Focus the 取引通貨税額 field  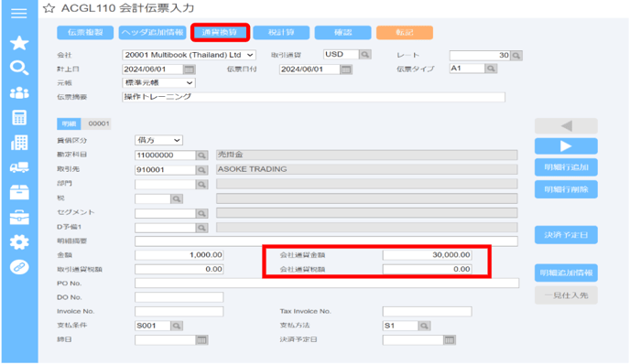pos(179,269)
